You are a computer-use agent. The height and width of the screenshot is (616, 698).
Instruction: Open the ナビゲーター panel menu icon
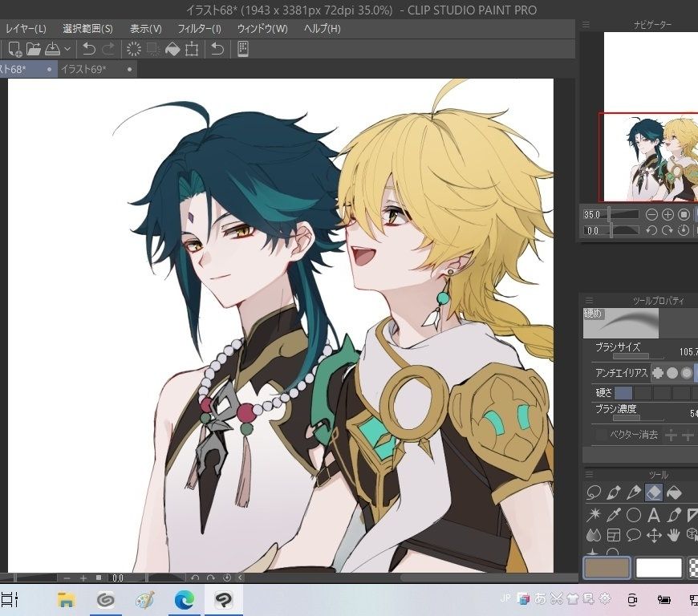click(586, 25)
